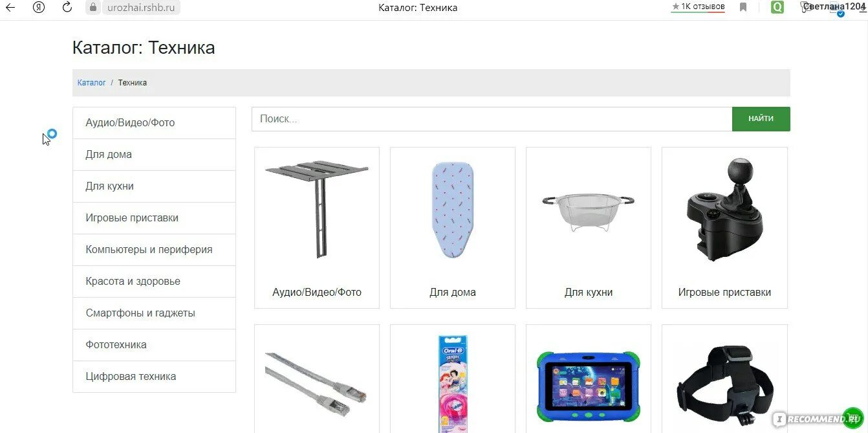This screenshot has height=433, width=868.
Task: Reload the page with refresh icon
Action: click(x=67, y=8)
